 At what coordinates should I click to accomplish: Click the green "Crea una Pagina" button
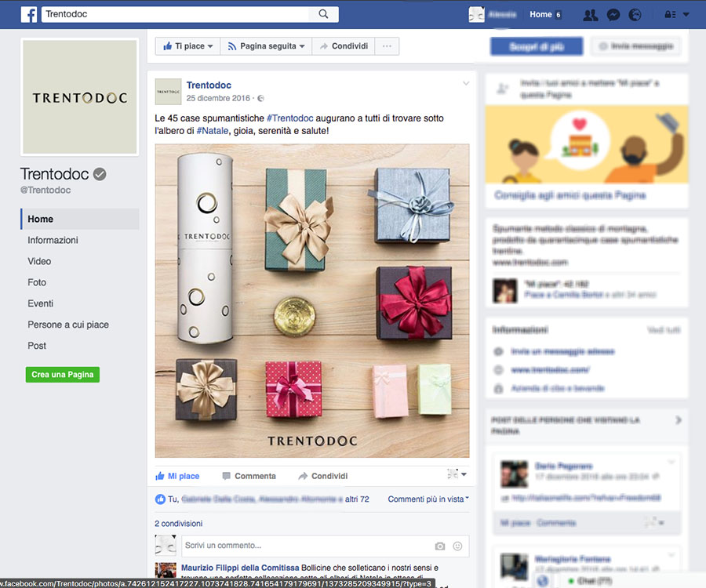click(63, 375)
